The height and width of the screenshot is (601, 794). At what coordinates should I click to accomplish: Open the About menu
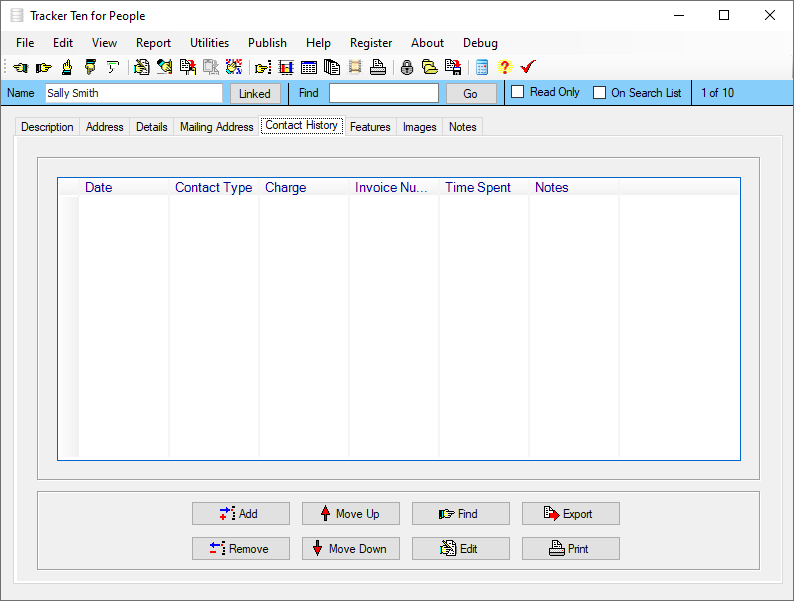[x=427, y=43]
